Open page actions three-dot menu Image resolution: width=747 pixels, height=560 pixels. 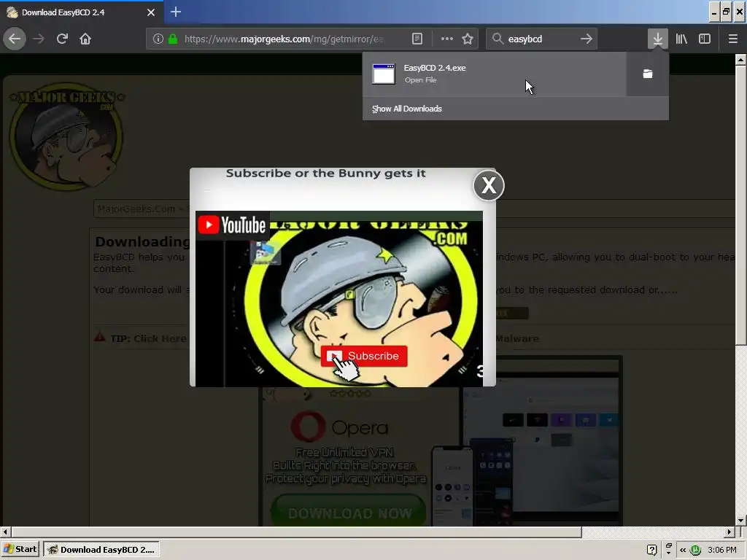(447, 39)
